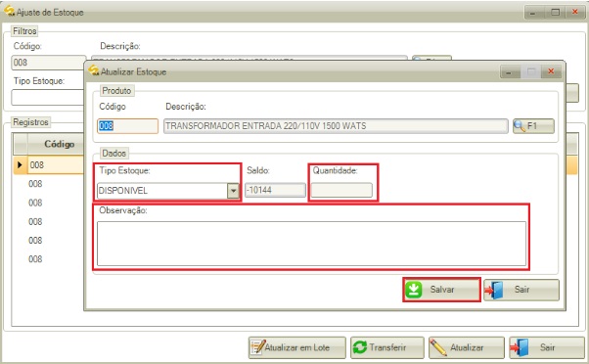The image size is (589, 364).
Task: Minimize the Ajuste de Estoque window
Action: click(533, 12)
